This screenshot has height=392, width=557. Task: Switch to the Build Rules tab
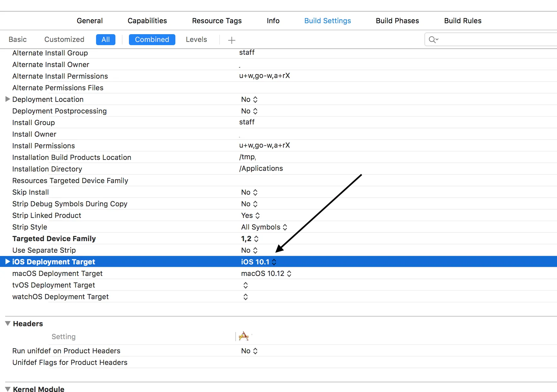463,21
